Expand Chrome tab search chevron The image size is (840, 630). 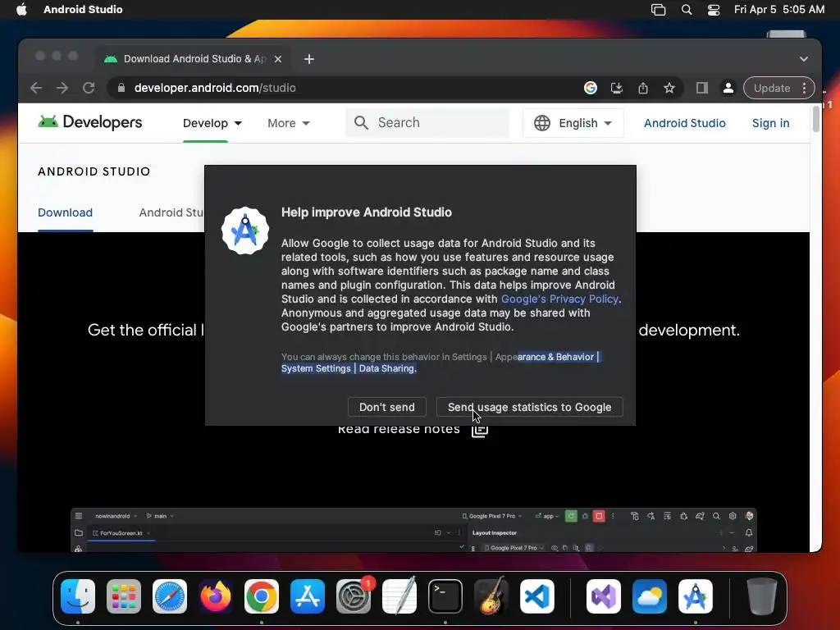point(804,59)
